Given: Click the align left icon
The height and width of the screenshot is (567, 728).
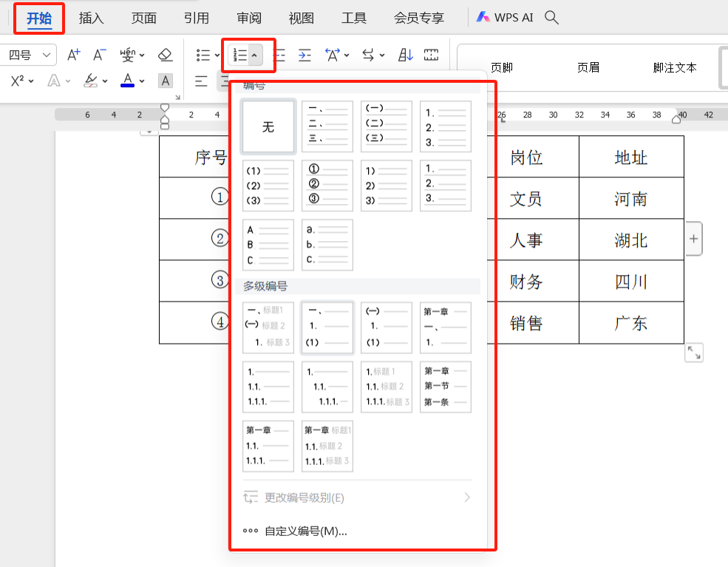Looking at the screenshot, I should click(201, 81).
